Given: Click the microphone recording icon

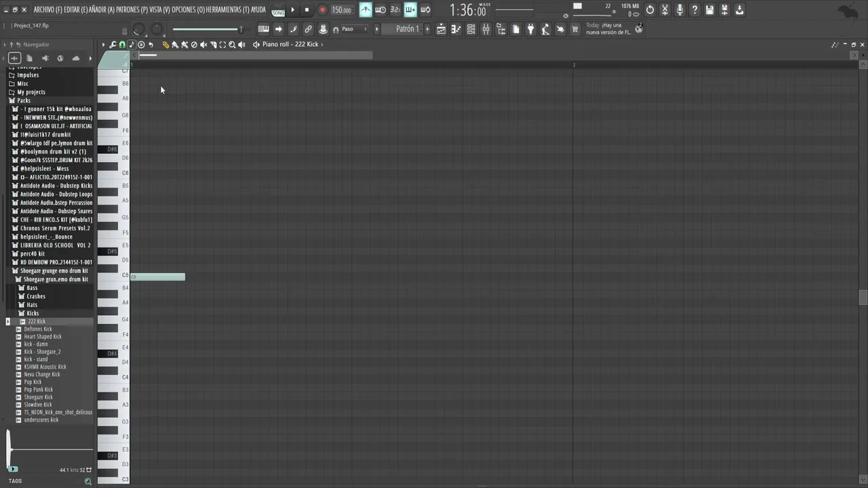Looking at the screenshot, I should [x=679, y=10].
